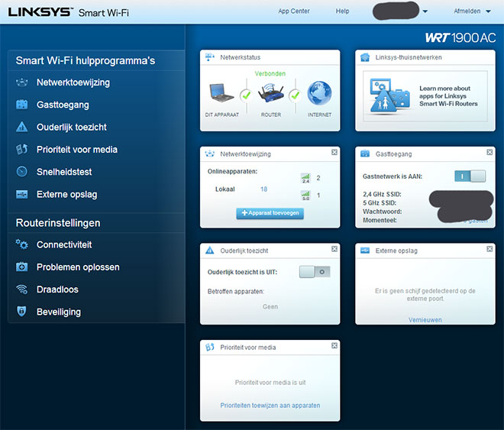504x430 pixels.
Task: Click Prioriteiten toewijzen aan apparaten link
Action: coord(270,406)
